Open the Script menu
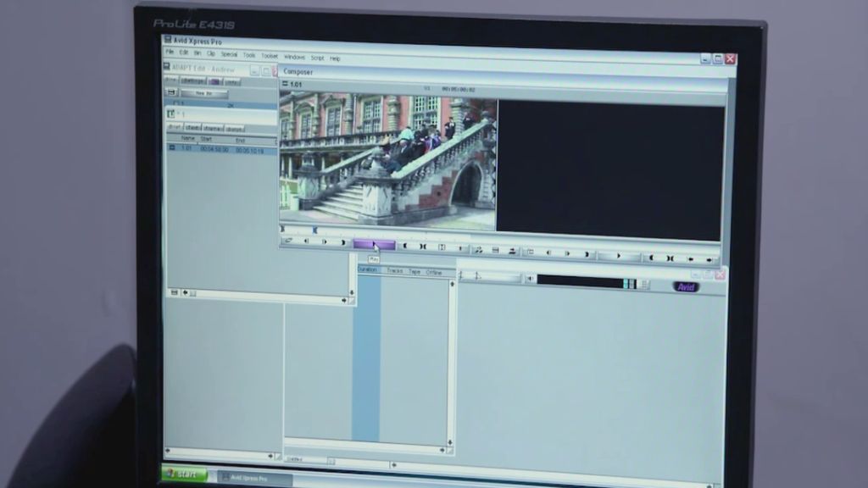Screen dimensions: 868x488 pos(317,58)
